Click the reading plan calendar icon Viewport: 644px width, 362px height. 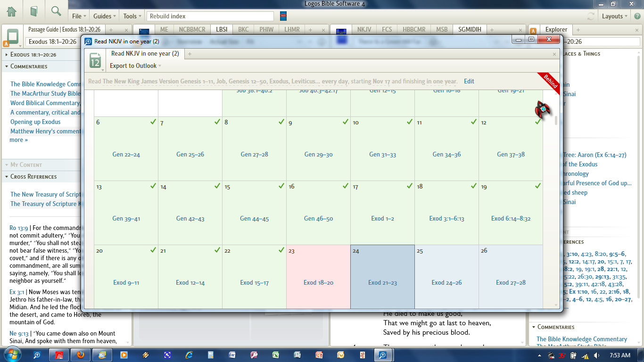96,61
